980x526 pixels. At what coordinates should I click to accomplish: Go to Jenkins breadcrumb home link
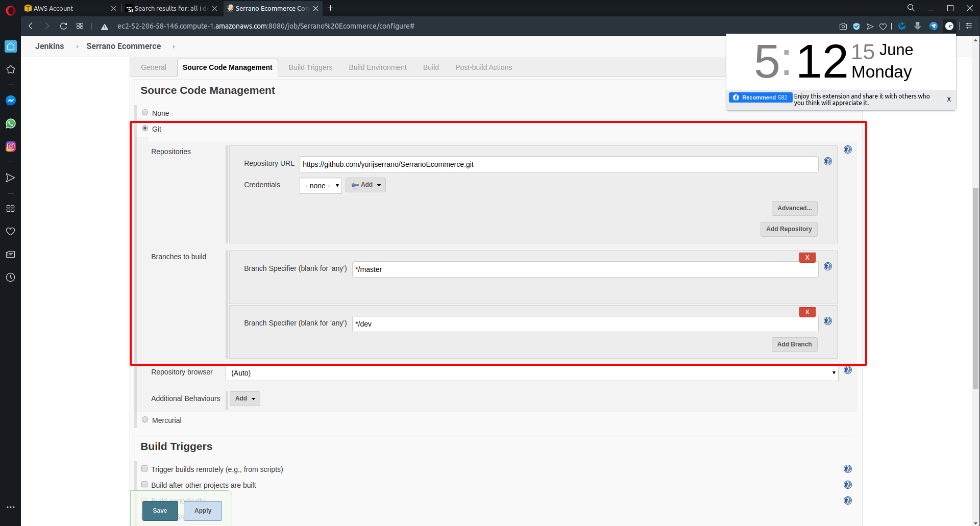tap(50, 46)
